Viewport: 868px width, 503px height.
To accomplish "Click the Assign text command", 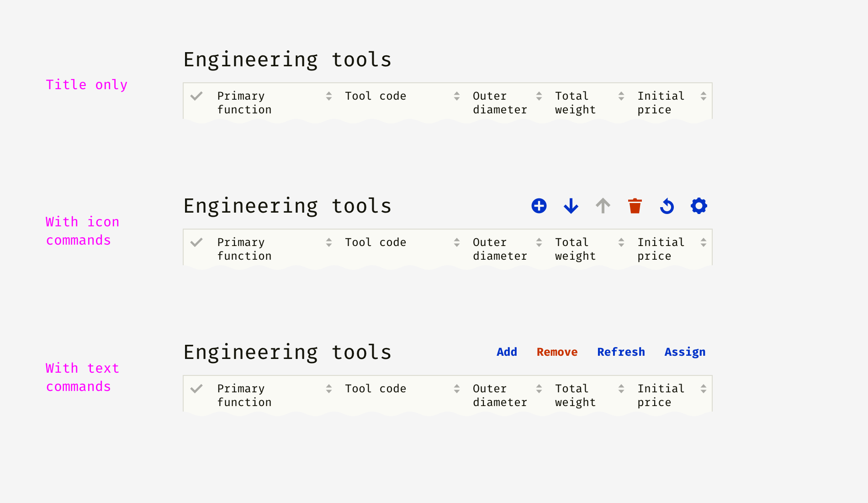I will pos(685,352).
